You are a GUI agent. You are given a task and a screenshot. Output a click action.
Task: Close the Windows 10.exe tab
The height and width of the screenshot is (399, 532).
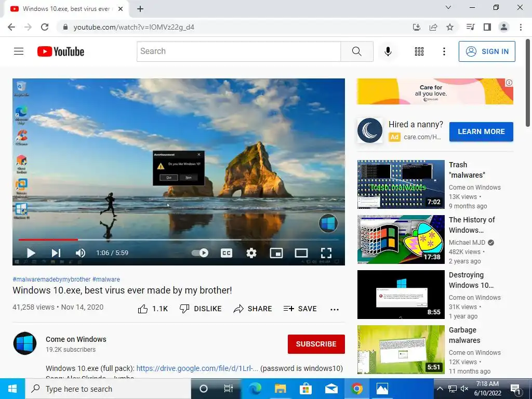(x=121, y=9)
